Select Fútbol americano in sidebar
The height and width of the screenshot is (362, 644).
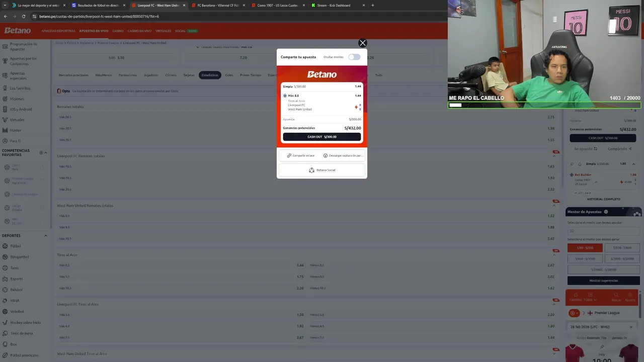[24, 355]
